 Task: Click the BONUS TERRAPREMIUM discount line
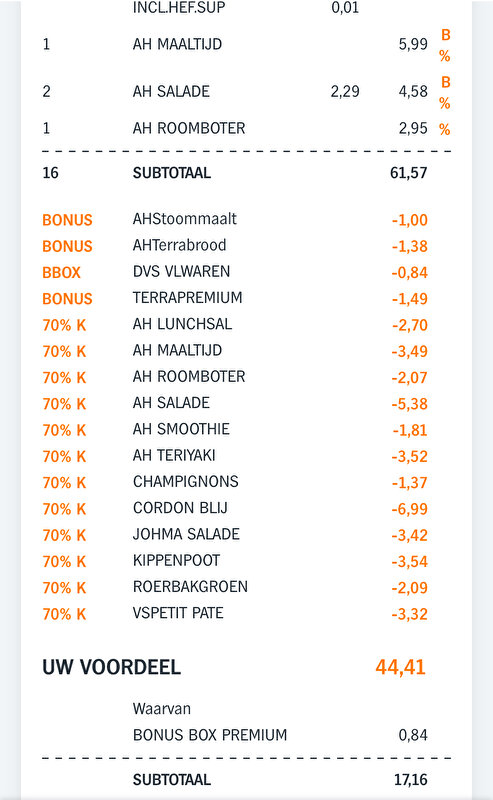coord(235,298)
